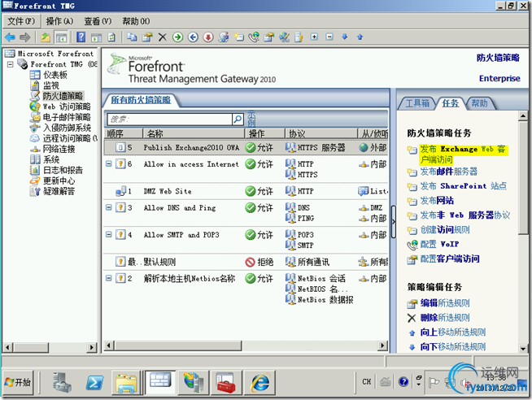Click the blue left-arrow circle toolbar icon
The image size is (532, 400).
193,37
